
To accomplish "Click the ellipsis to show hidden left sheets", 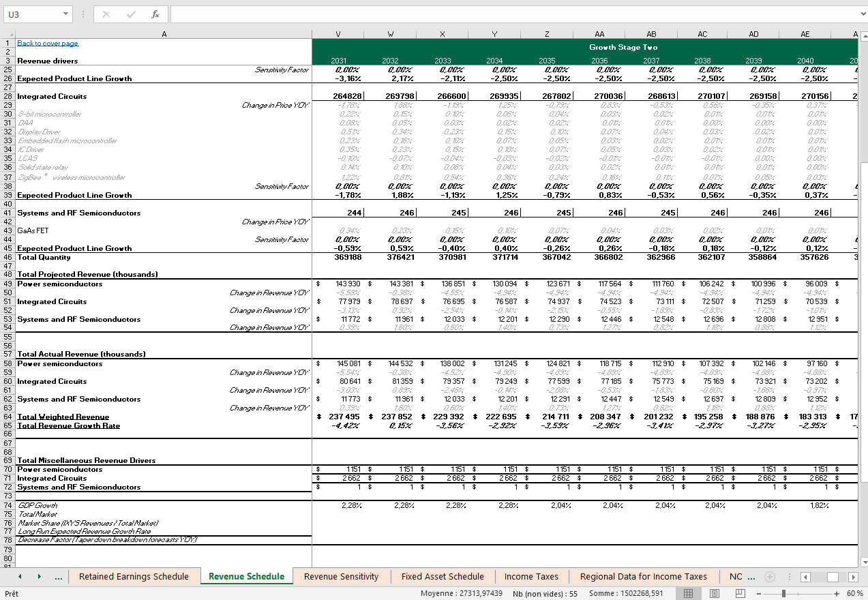I will tap(59, 577).
